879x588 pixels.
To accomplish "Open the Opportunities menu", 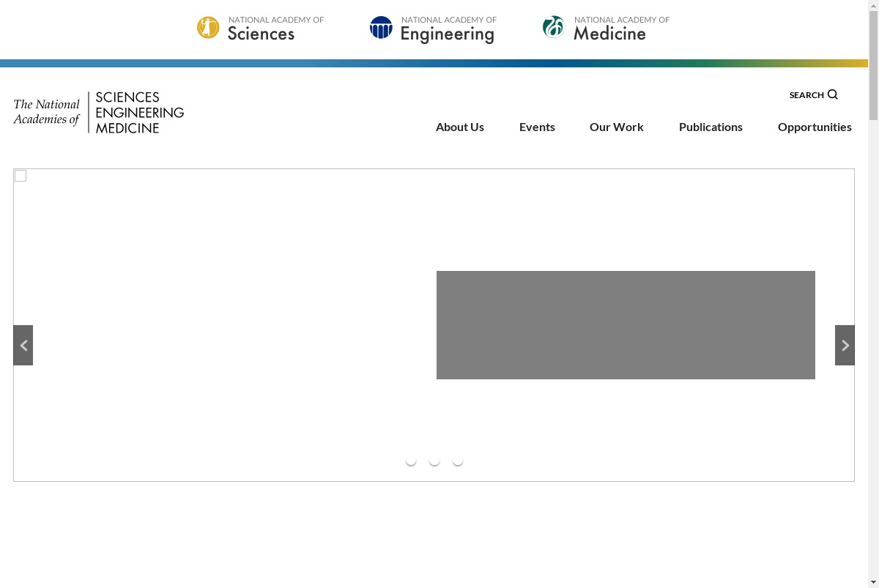I will (815, 127).
